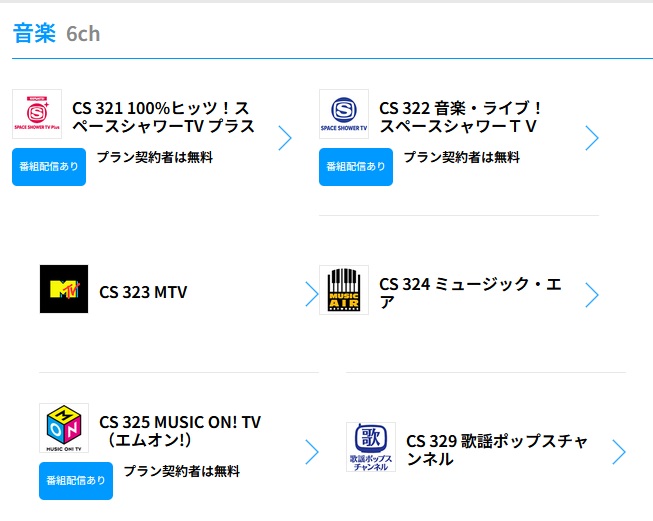Click the 音楽 6ch section heading
653x521 pixels.
(57, 33)
